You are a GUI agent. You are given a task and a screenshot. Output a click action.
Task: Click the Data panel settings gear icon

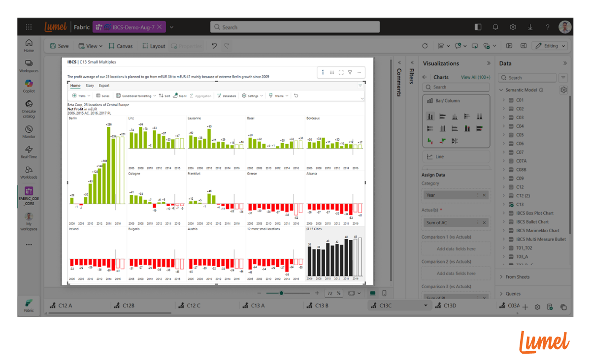click(x=563, y=90)
